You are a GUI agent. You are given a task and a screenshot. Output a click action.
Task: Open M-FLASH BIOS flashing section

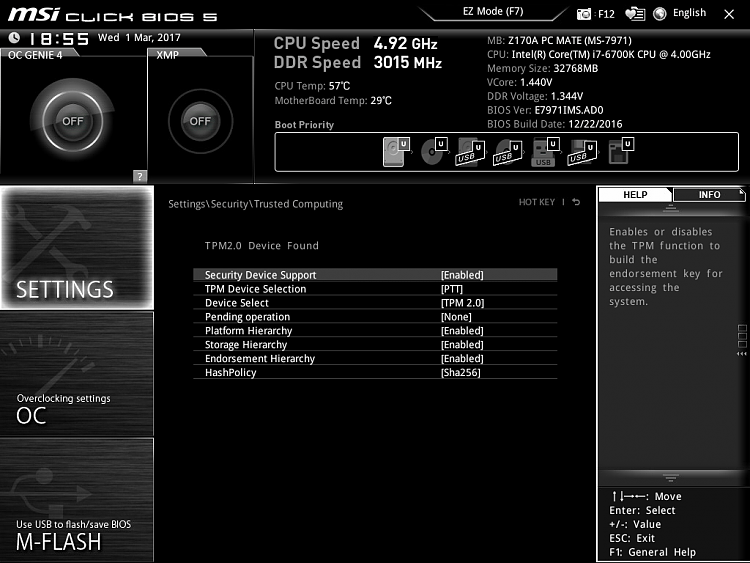pyautogui.click(x=77, y=499)
